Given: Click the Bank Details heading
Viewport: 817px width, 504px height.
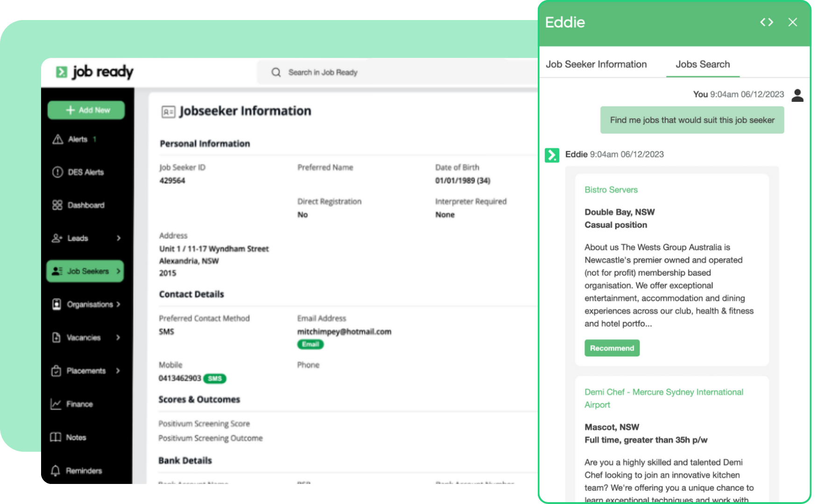Looking at the screenshot, I should (185, 461).
